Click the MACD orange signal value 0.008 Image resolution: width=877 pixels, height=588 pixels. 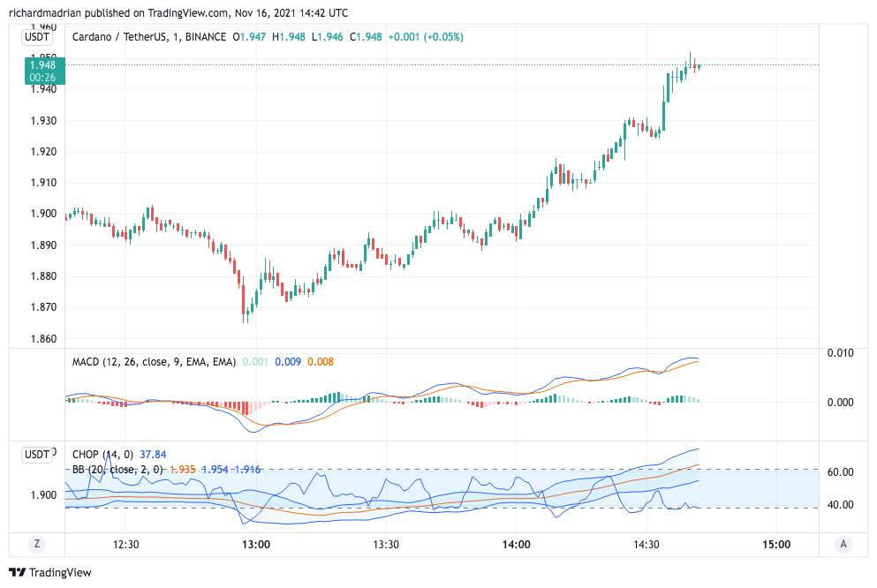click(321, 361)
